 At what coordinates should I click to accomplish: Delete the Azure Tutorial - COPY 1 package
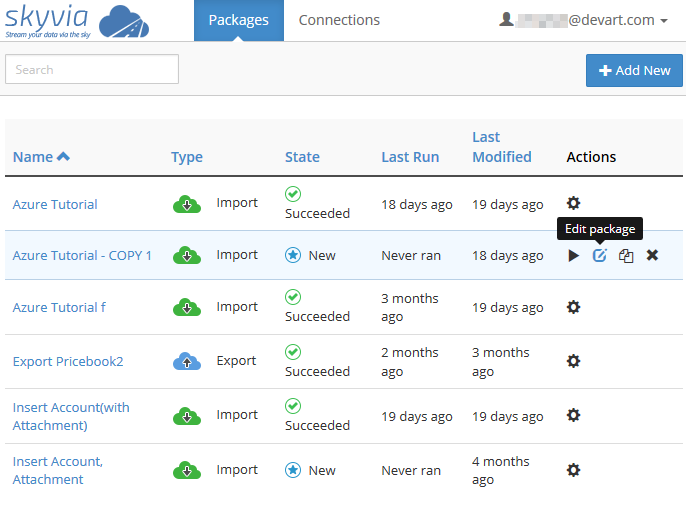pyautogui.click(x=652, y=255)
